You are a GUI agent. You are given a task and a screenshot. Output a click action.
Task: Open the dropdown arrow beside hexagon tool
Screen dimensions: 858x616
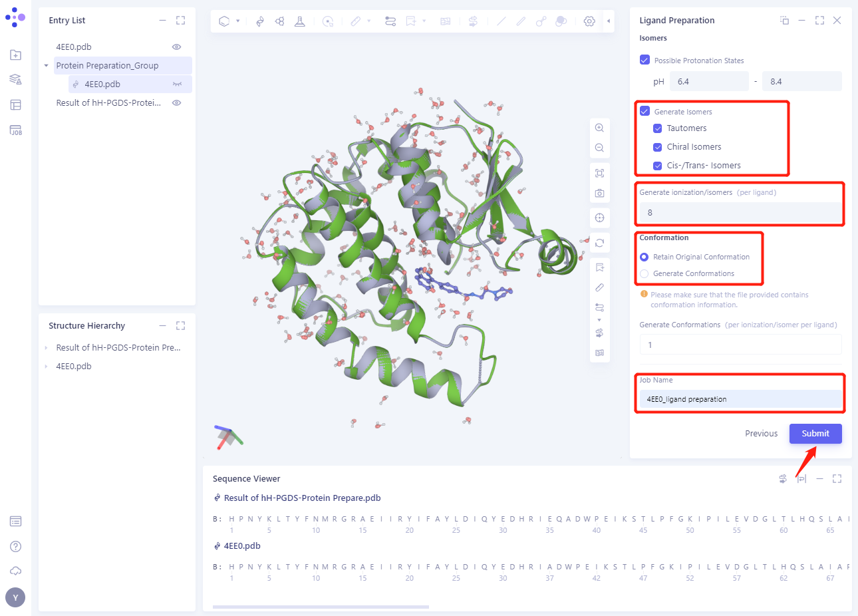tap(238, 21)
